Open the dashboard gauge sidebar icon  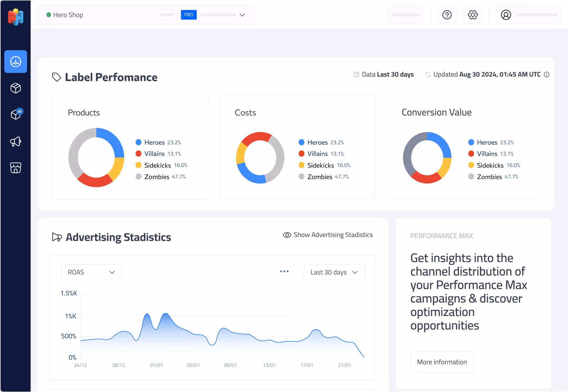coord(16,62)
